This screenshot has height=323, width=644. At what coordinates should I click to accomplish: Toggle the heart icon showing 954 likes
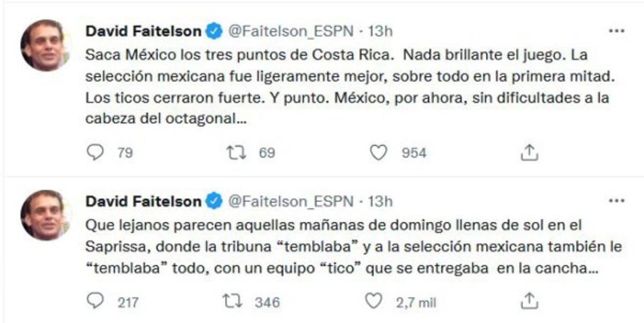pos(378,152)
